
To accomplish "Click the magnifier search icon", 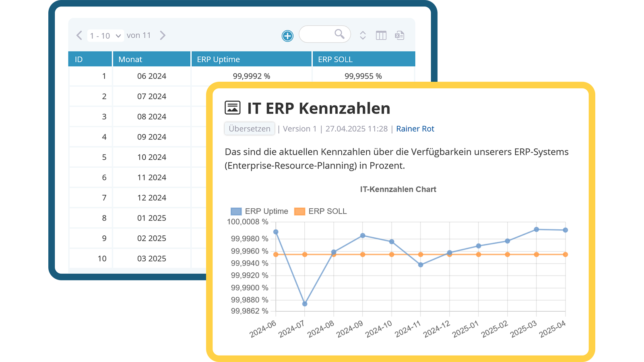I will [x=339, y=34].
